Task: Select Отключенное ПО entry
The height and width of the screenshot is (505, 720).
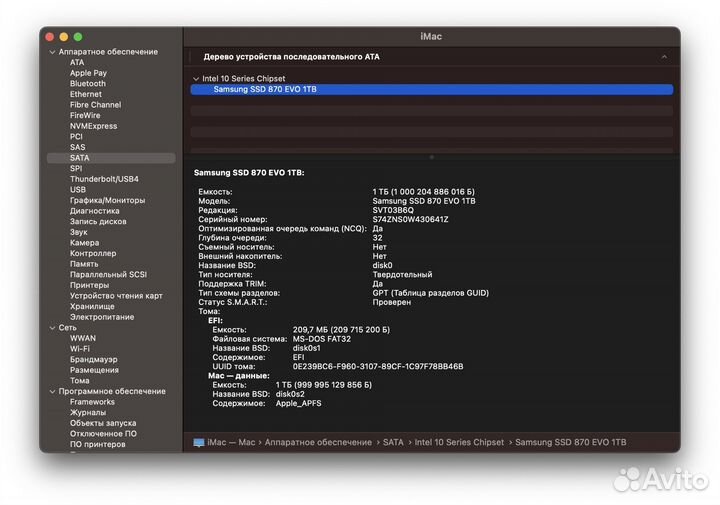Action: [103, 434]
